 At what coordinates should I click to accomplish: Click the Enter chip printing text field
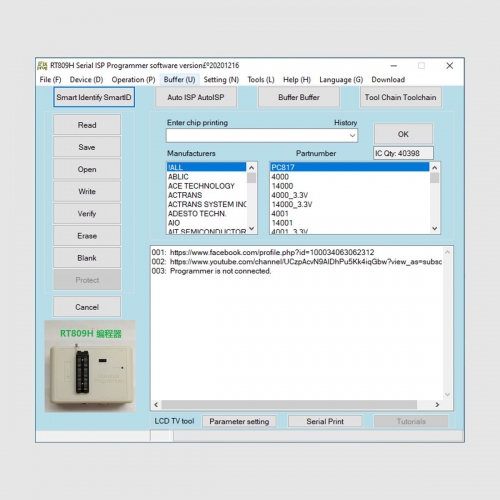point(257,136)
